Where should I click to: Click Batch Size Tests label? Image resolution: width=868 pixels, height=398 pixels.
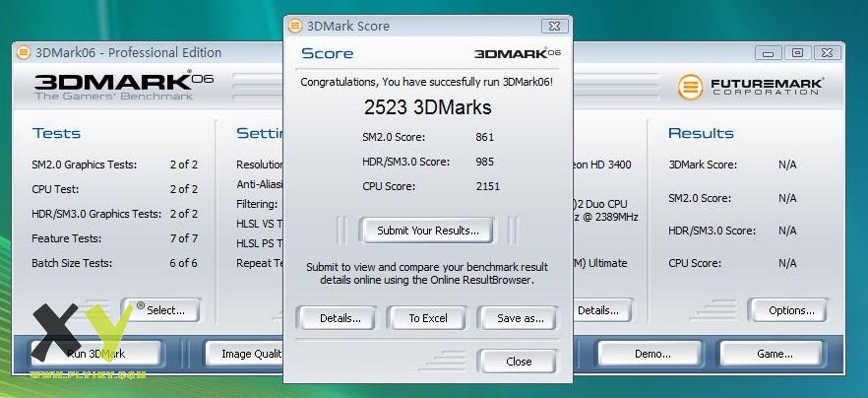(72, 263)
